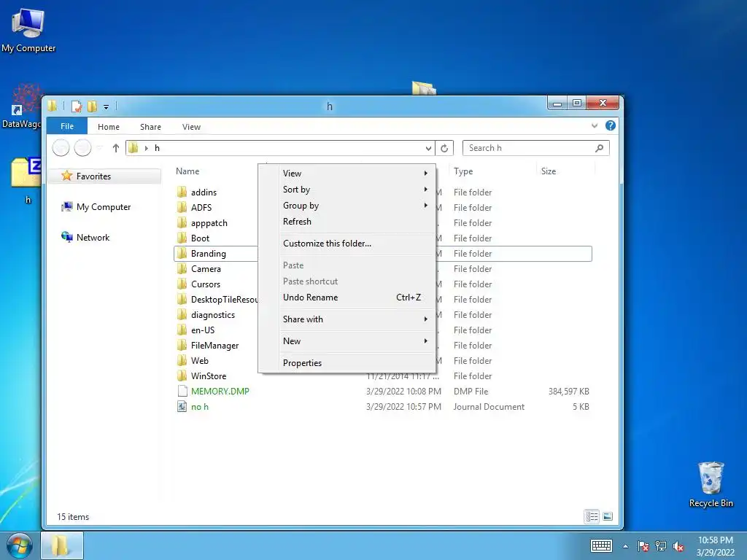Select Network in the navigation pane
Screen dimensions: 747x560
85,237
